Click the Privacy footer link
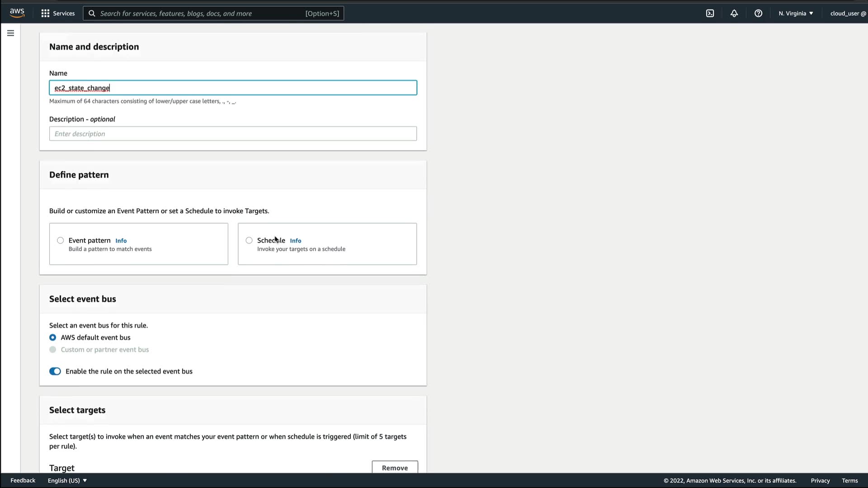 pos(820,480)
